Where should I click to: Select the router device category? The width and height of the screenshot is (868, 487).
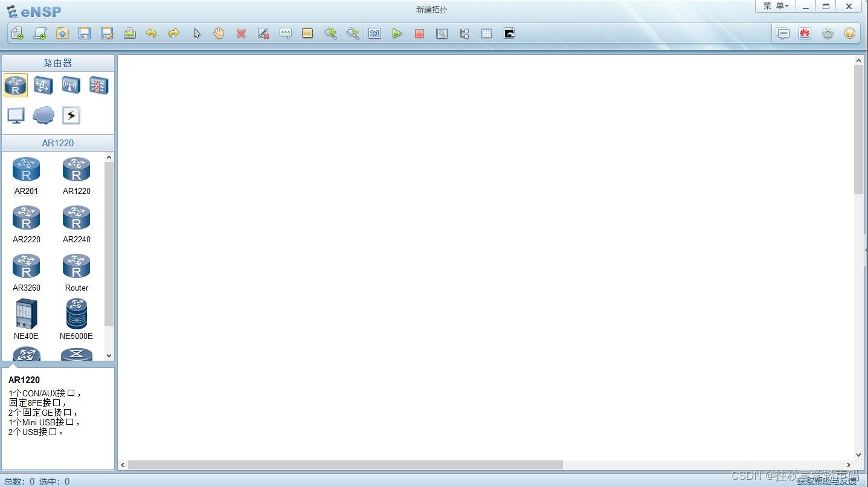point(16,85)
